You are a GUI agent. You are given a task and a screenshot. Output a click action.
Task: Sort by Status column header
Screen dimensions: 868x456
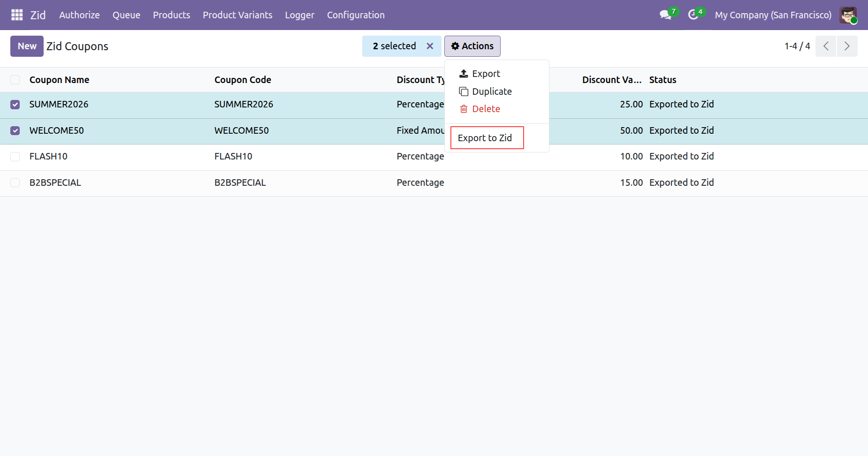[662, 80]
